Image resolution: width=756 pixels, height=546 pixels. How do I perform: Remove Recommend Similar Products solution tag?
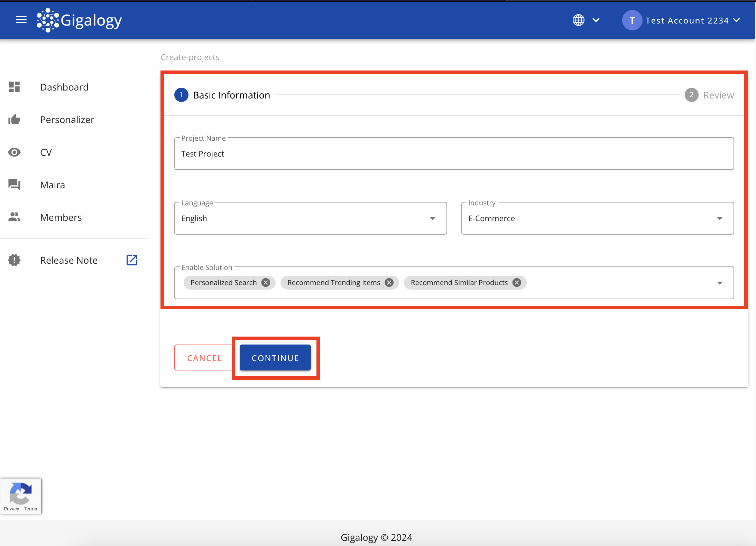coord(517,283)
